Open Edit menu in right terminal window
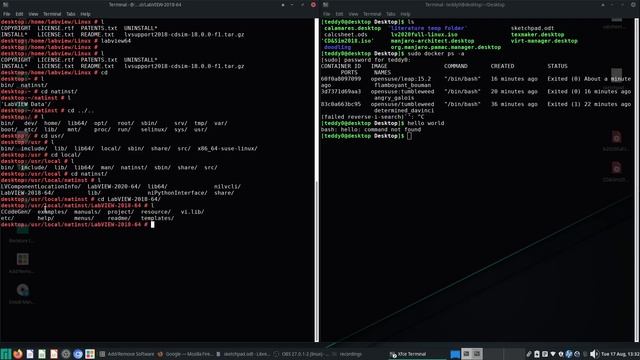This screenshot has width=640, height=360. pos(339,14)
